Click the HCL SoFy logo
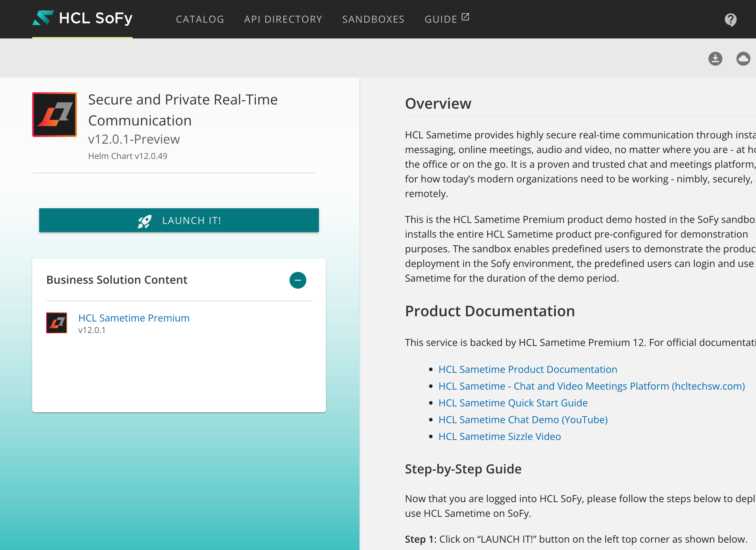Screen dimensions: 756x550 (83, 18)
